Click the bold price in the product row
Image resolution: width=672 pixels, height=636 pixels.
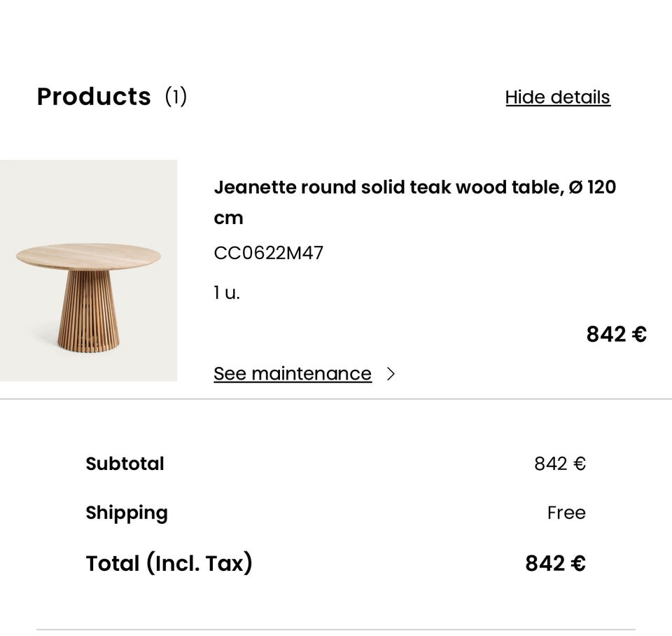616,335
